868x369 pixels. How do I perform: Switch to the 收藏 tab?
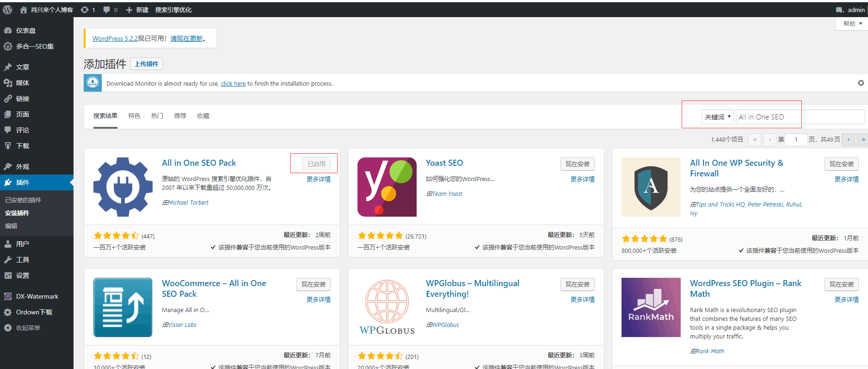click(x=203, y=116)
